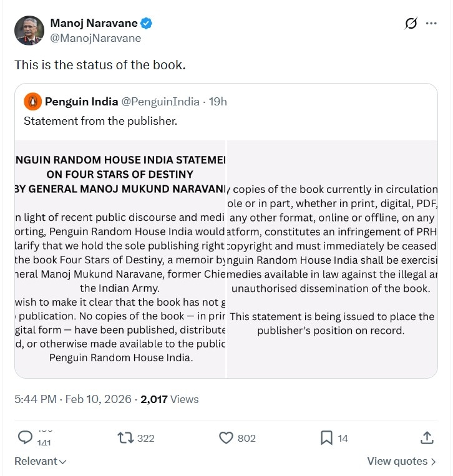Open the three-dot more options menu
The height and width of the screenshot is (476, 453).
click(431, 24)
